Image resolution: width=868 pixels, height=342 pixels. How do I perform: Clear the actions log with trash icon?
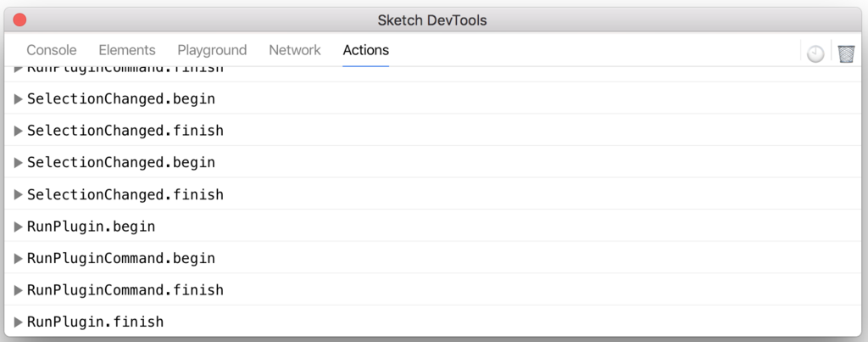tap(846, 53)
